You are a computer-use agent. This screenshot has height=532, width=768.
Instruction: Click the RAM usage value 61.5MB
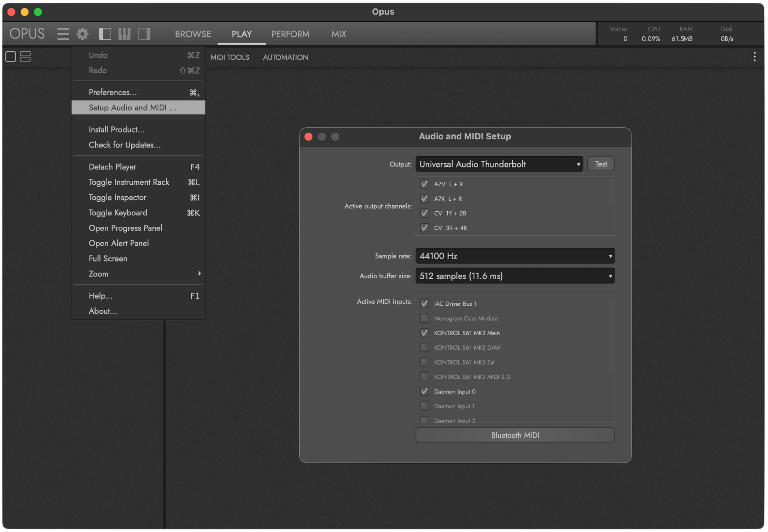682,39
